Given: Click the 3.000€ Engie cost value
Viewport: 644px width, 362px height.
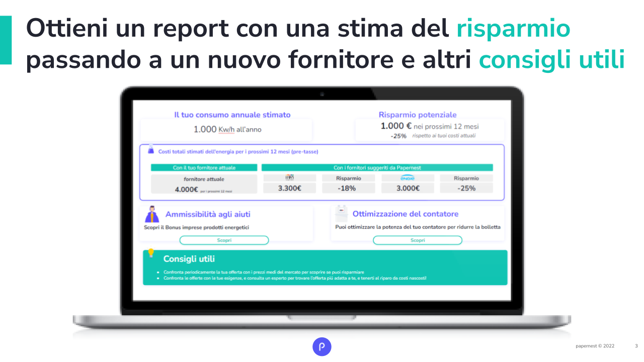Looking at the screenshot, I should (407, 189).
